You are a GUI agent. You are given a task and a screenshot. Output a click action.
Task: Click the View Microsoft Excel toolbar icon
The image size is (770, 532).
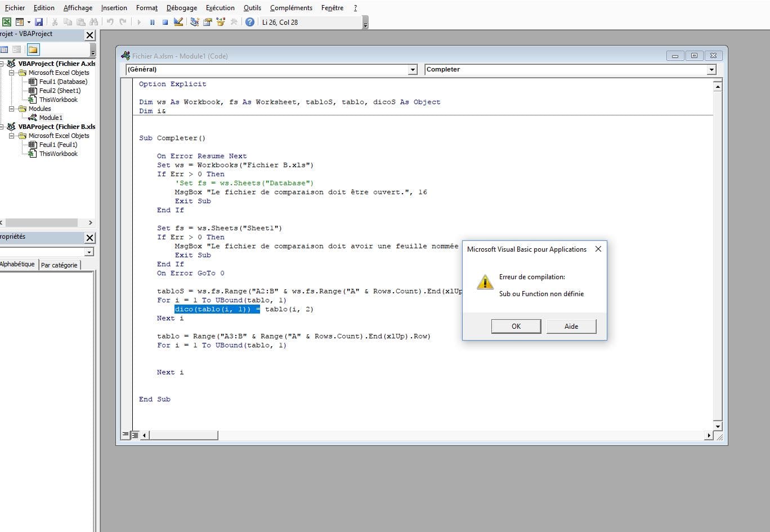7,22
